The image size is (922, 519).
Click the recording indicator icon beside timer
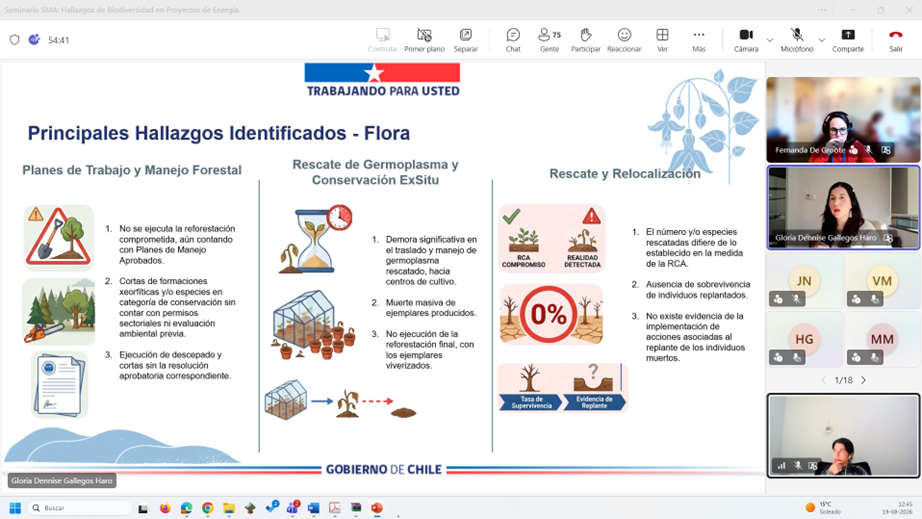pos(34,39)
